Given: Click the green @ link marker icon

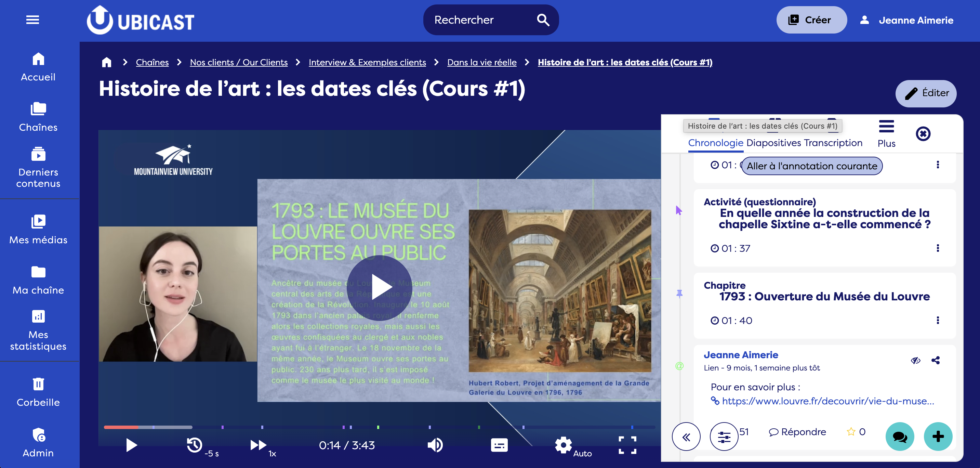Looking at the screenshot, I should tap(679, 366).
